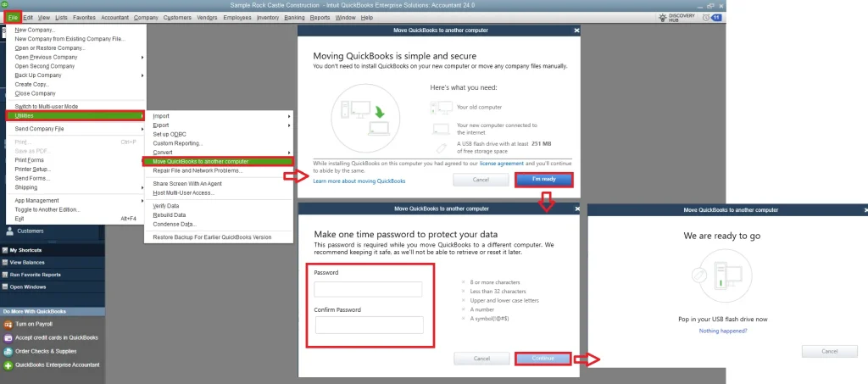Viewport: 868px width, 384px height.
Task: Expand the Back Up Company submenu
Action: coord(142,75)
